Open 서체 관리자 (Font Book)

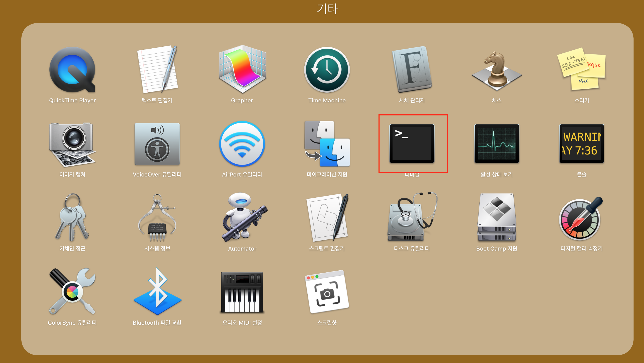coord(412,69)
